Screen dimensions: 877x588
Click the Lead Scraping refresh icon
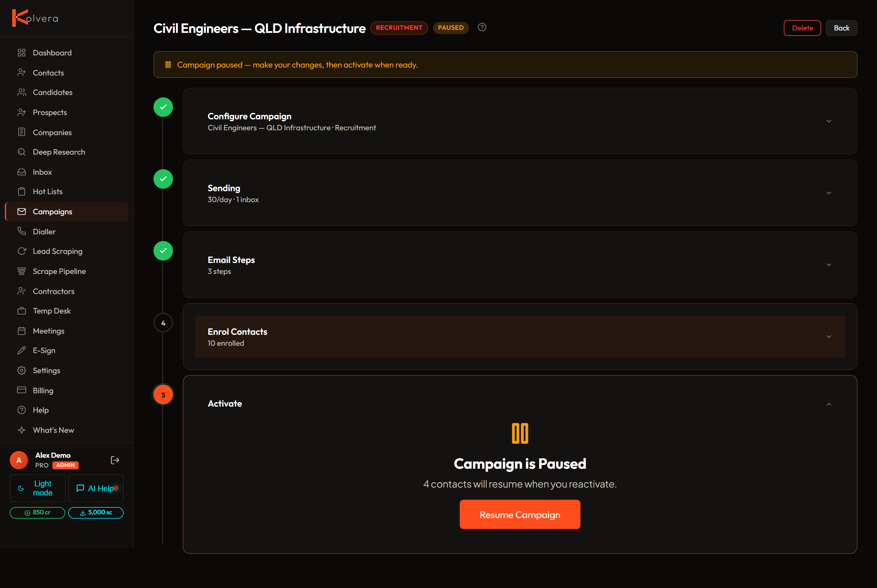tap(22, 251)
